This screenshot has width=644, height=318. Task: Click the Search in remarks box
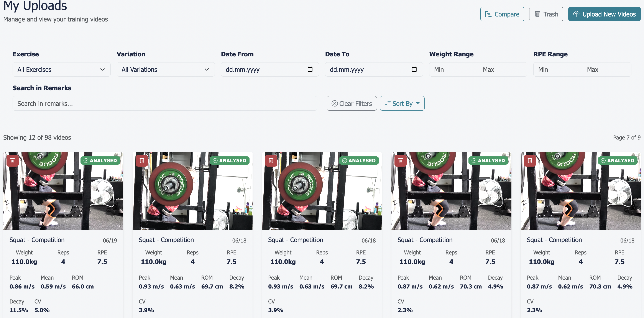click(165, 103)
